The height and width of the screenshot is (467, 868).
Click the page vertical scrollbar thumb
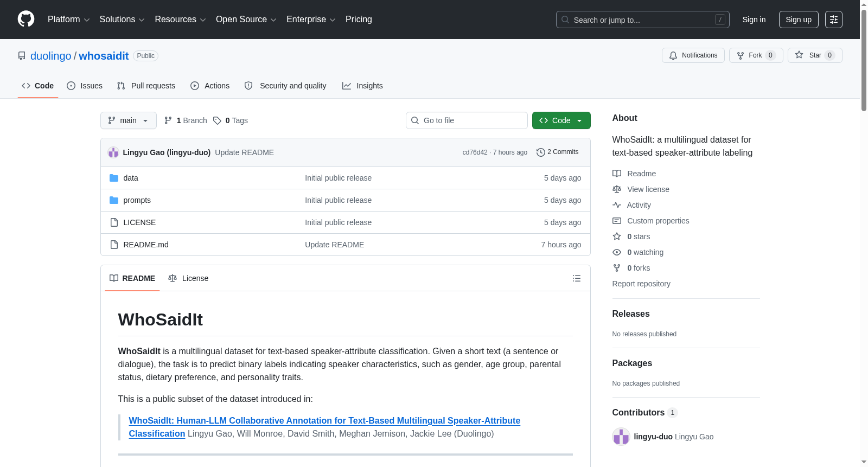click(864, 60)
